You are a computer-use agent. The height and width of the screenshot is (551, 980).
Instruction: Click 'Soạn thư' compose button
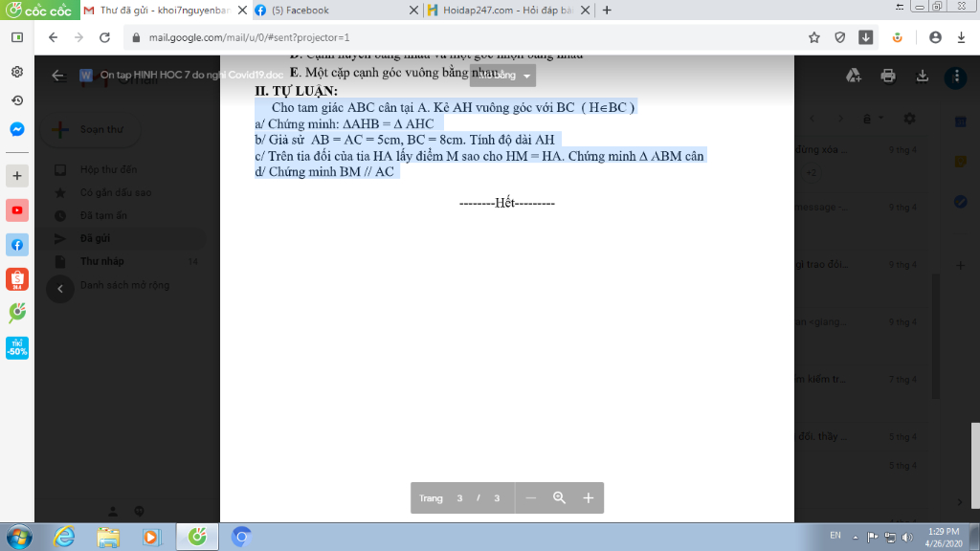click(x=91, y=129)
